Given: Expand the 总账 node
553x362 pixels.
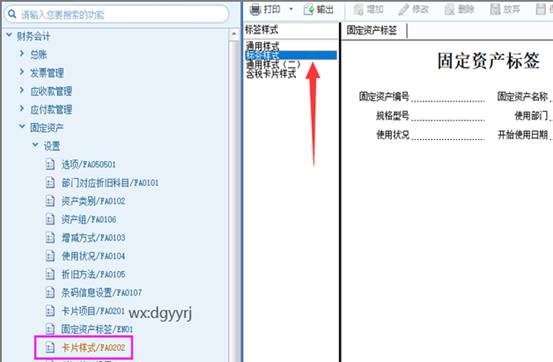Looking at the screenshot, I should [x=22, y=53].
